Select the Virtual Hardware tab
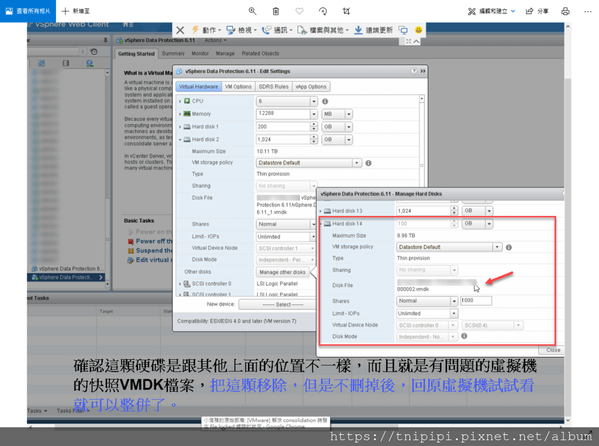Image resolution: width=599 pixels, height=446 pixels. point(199,87)
